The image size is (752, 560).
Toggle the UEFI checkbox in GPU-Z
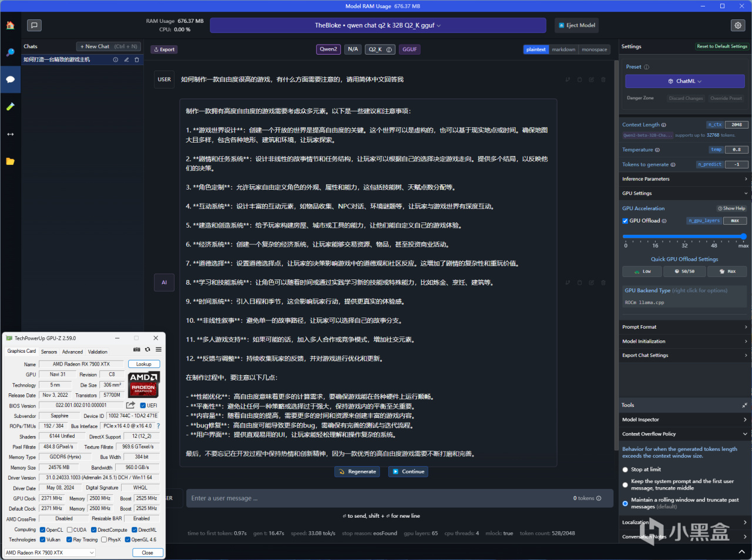click(x=143, y=406)
